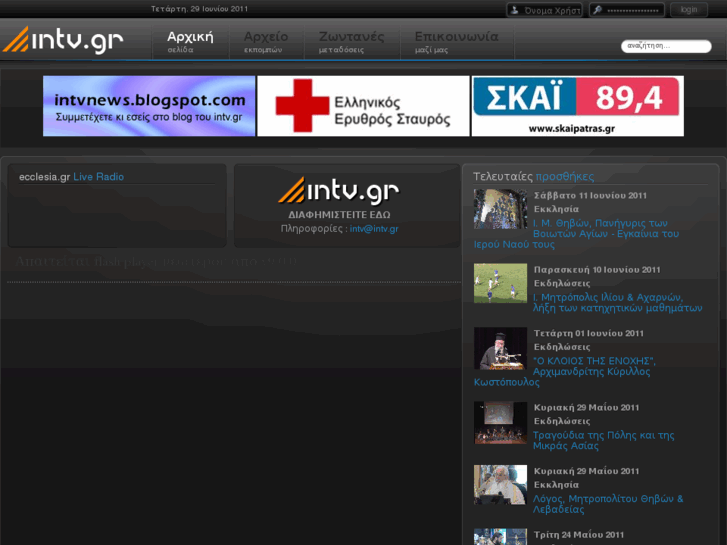Open Λόγος, Μητροπολίτου Θηβών & Λεβαδείας link
Viewport: 727px width, 545px height.
608,504
